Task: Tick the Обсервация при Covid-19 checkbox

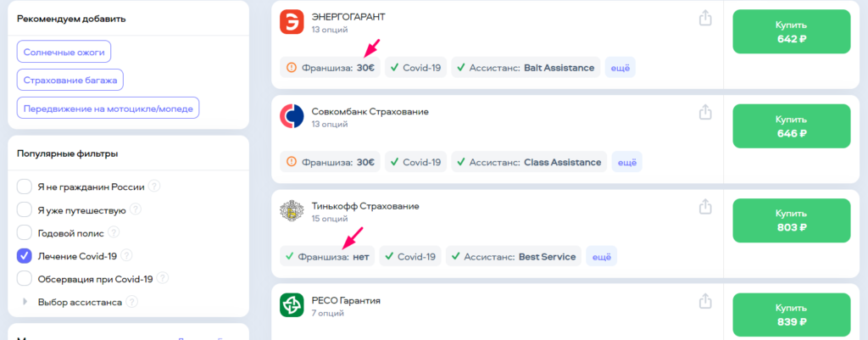Action: (x=25, y=278)
